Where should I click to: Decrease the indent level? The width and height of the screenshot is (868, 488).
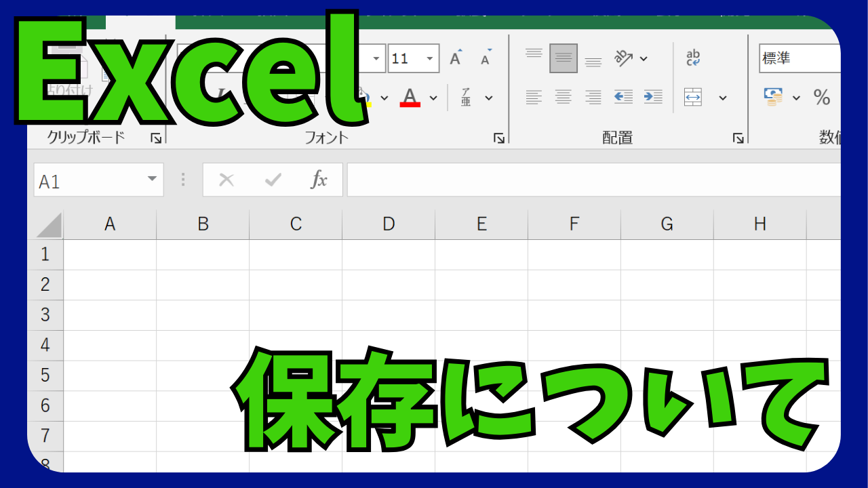click(x=623, y=98)
